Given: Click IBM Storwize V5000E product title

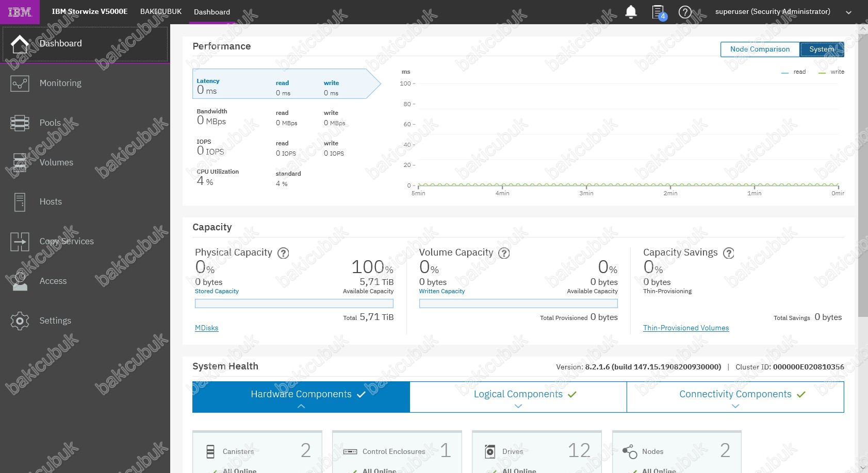Looking at the screenshot, I should (x=90, y=11).
